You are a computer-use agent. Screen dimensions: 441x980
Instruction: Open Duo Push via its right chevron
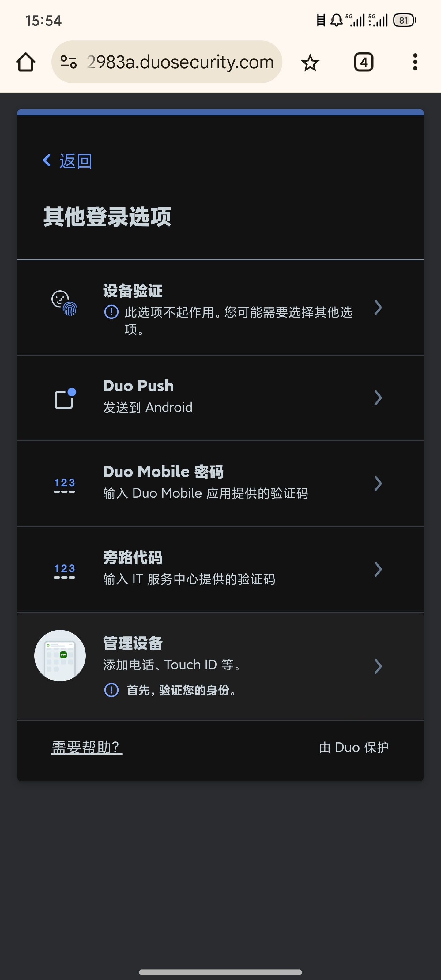click(378, 398)
